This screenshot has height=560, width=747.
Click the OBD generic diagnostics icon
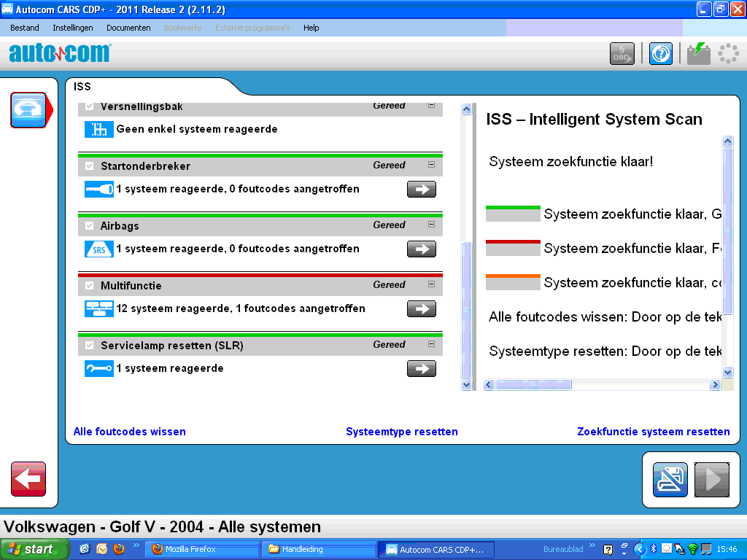coord(622,54)
